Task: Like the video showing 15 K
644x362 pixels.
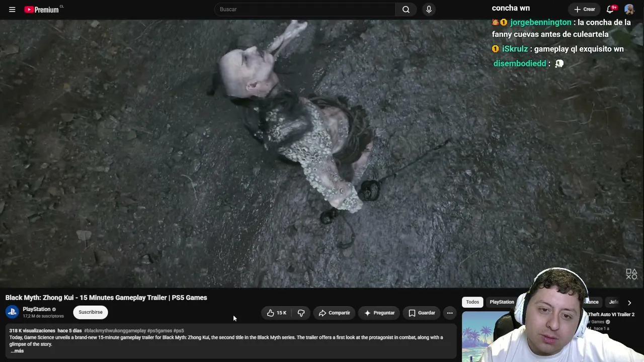Action: pyautogui.click(x=276, y=313)
